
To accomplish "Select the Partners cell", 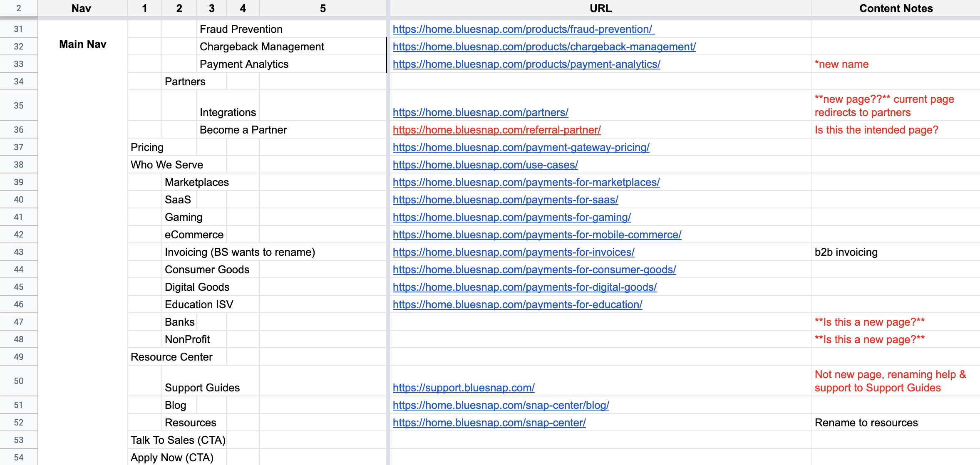I will 185,82.
